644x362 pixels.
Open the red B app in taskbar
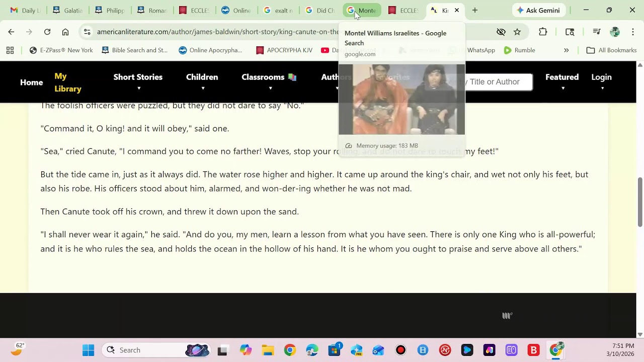tap(533, 350)
